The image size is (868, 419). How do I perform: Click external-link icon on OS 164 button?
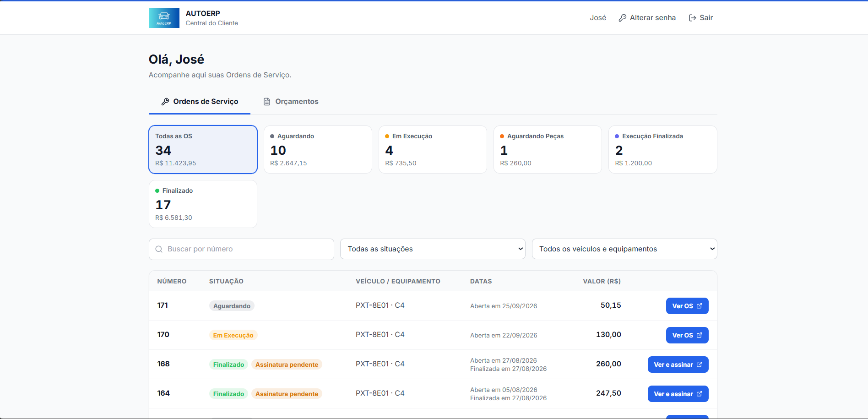699,394
